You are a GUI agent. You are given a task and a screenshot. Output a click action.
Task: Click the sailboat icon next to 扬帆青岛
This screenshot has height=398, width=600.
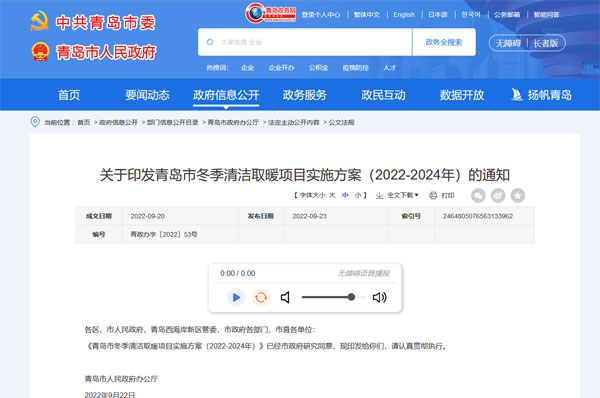[x=517, y=95]
